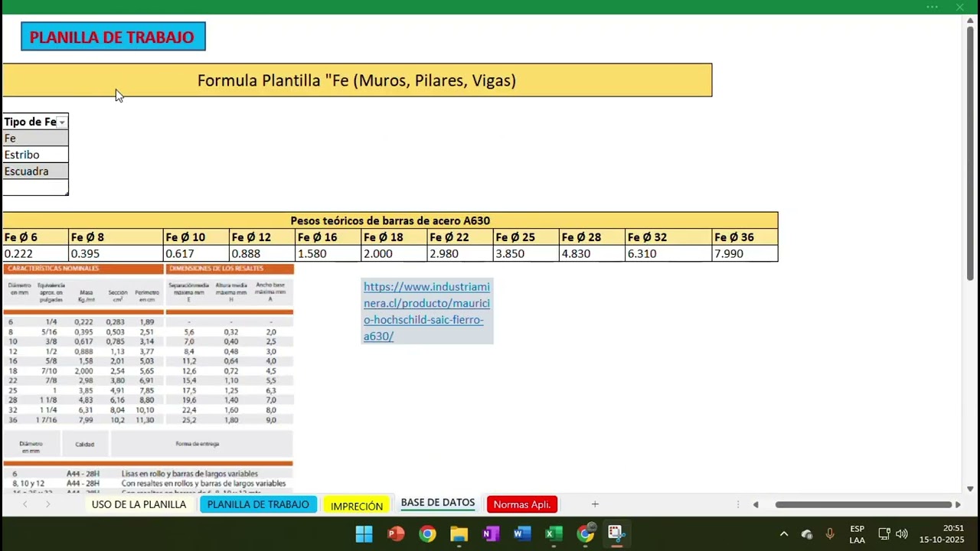This screenshot has width=980, height=551.
Task: Select the Fe Ø 16 header cell
Action: point(328,237)
